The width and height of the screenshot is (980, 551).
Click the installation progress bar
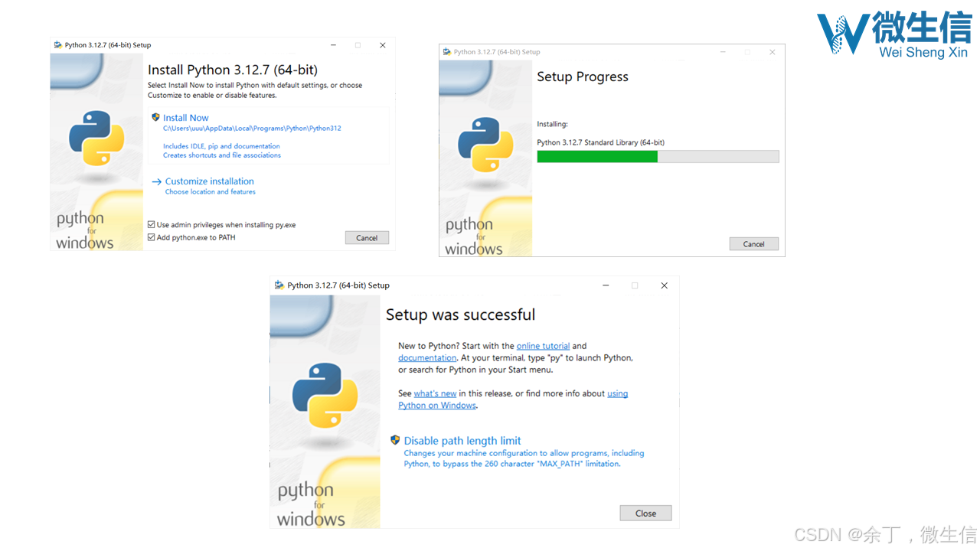click(x=658, y=156)
